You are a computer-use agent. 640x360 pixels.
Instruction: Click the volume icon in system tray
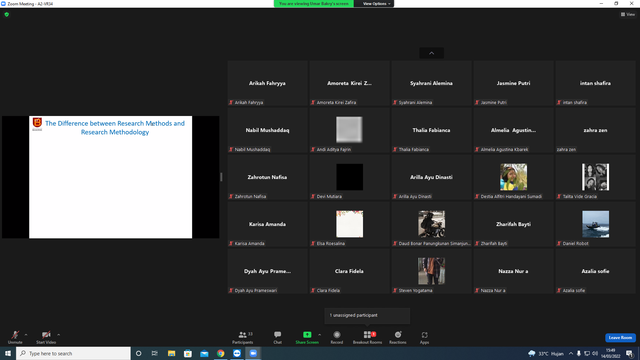pyautogui.click(x=595, y=353)
